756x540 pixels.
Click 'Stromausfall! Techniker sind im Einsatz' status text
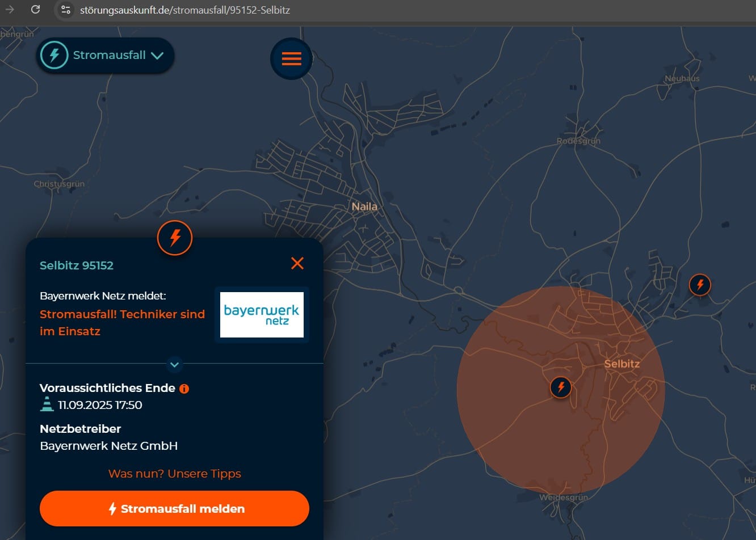(x=122, y=322)
